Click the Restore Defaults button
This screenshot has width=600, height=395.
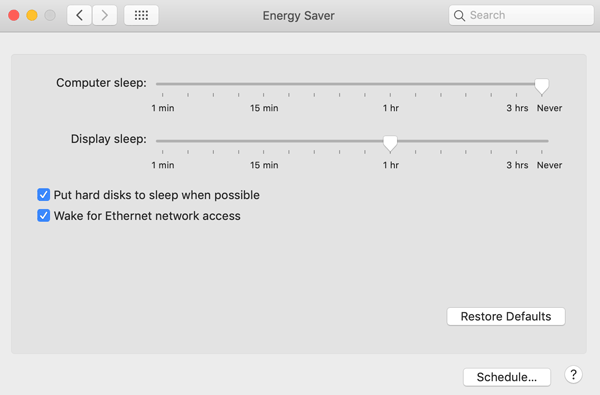point(506,317)
